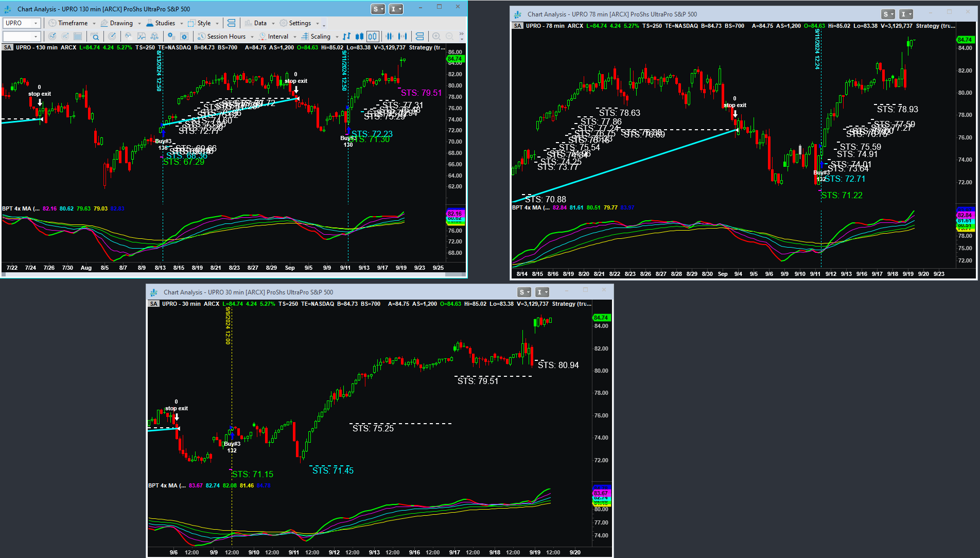980x558 pixels.
Task: Expand the Session Hours dropdown
Action: pos(252,37)
